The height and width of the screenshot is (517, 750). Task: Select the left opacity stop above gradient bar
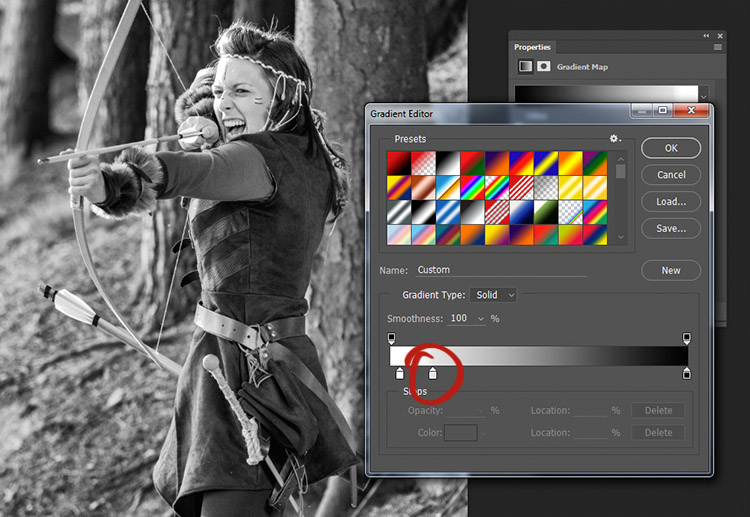click(391, 338)
